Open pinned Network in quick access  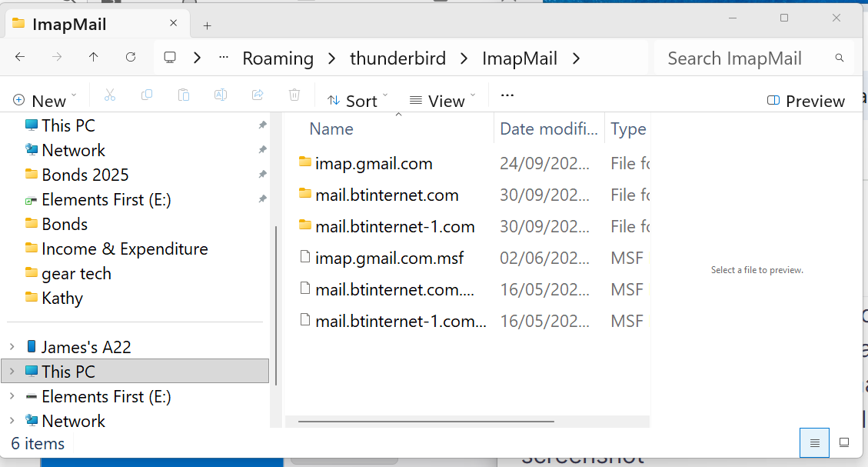click(x=65, y=149)
